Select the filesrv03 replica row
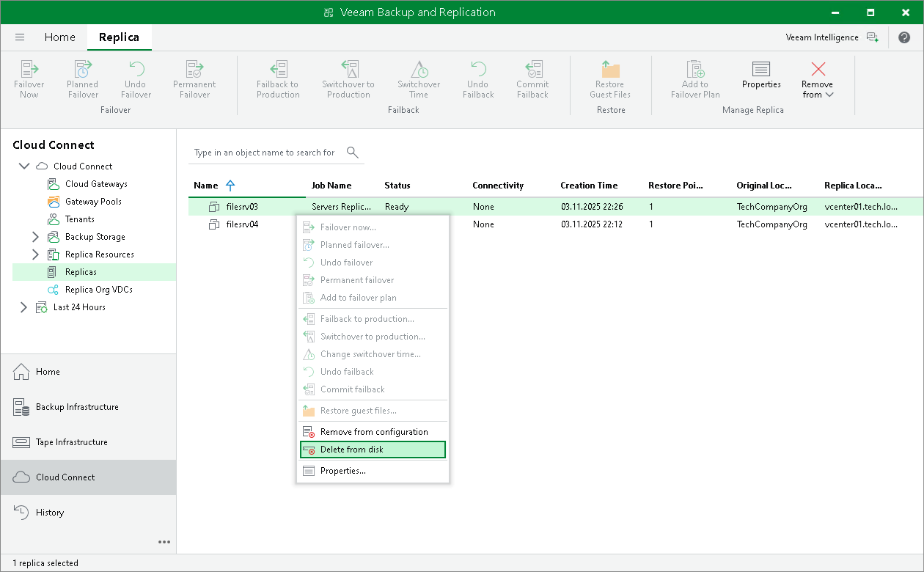 pyautogui.click(x=556, y=207)
